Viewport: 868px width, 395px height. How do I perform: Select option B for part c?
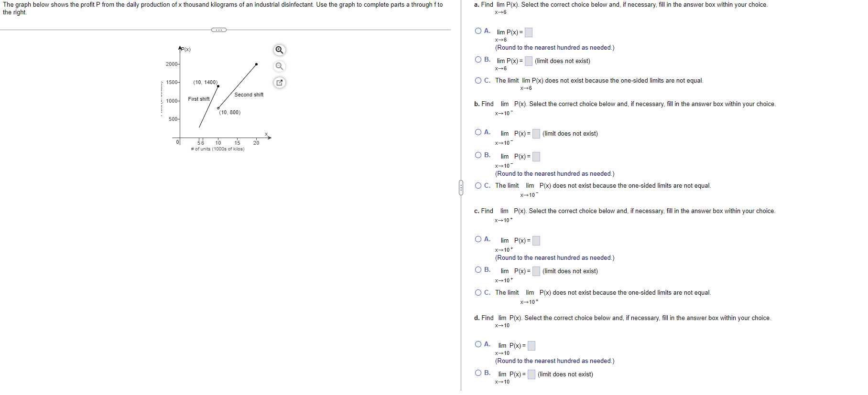(x=478, y=270)
